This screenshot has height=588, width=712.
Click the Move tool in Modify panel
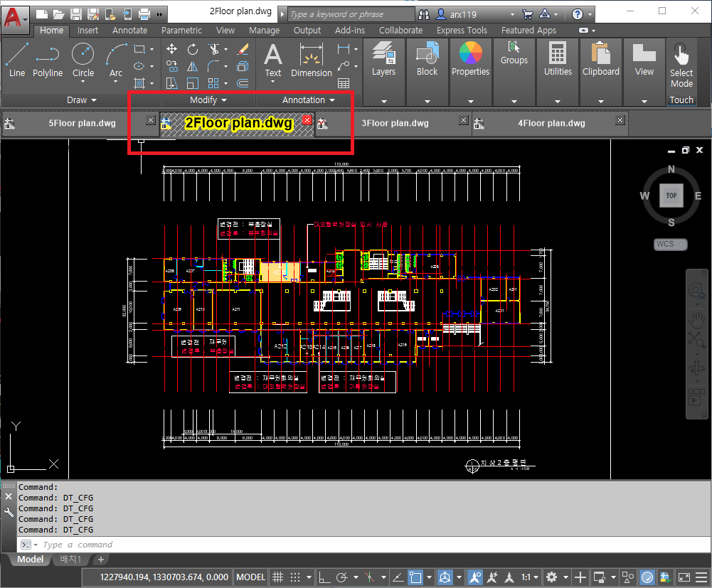tap(171, 49)
